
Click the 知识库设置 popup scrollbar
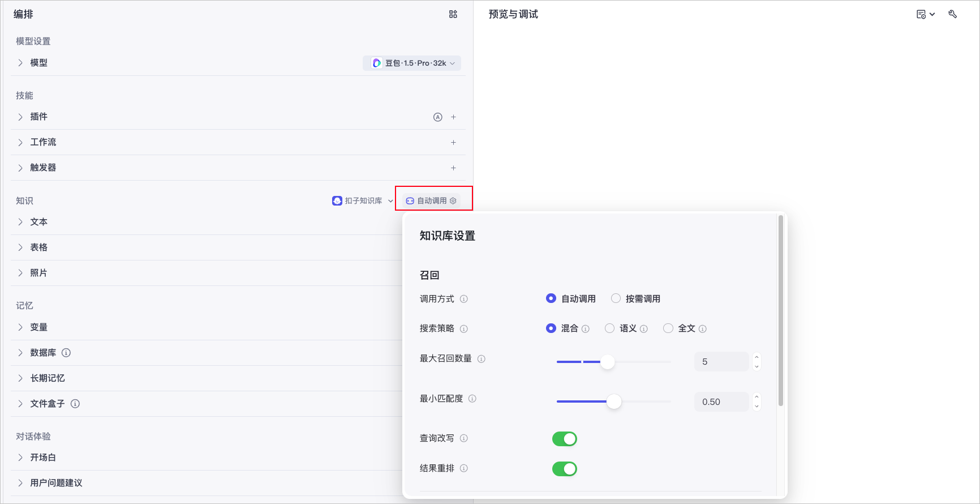781,310
